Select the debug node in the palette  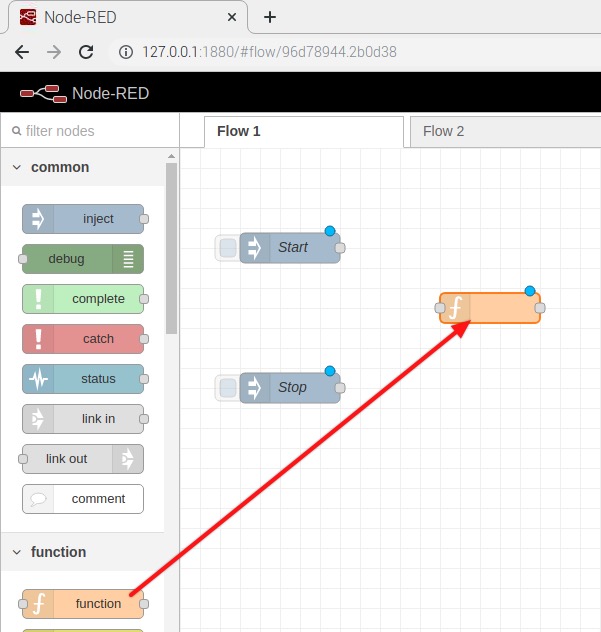(x=82, y=259)
